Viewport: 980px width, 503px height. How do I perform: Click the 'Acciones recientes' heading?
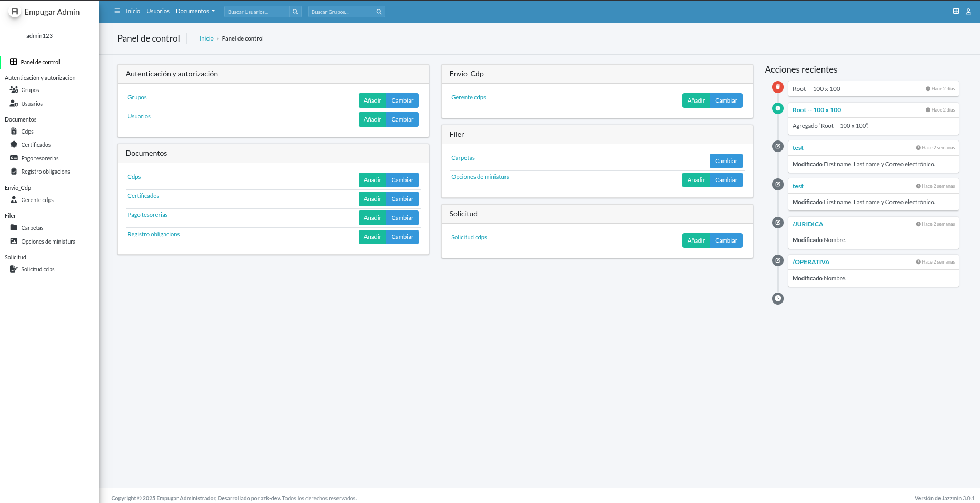801,69
